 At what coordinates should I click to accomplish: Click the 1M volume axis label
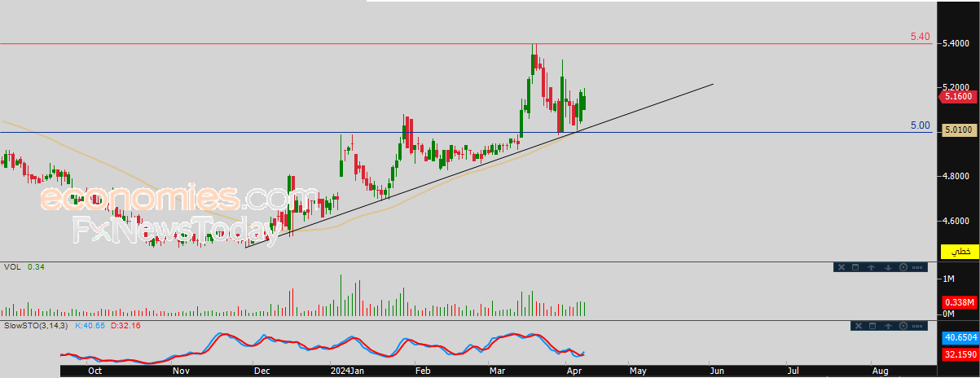pyautogui.click(x=948, y=279)
